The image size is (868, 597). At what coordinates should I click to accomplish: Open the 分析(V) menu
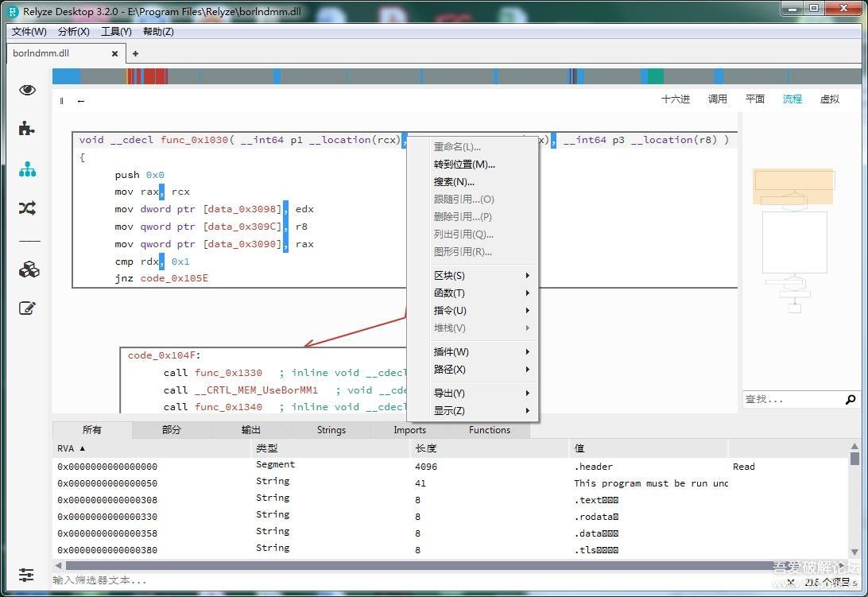[73, 32]
